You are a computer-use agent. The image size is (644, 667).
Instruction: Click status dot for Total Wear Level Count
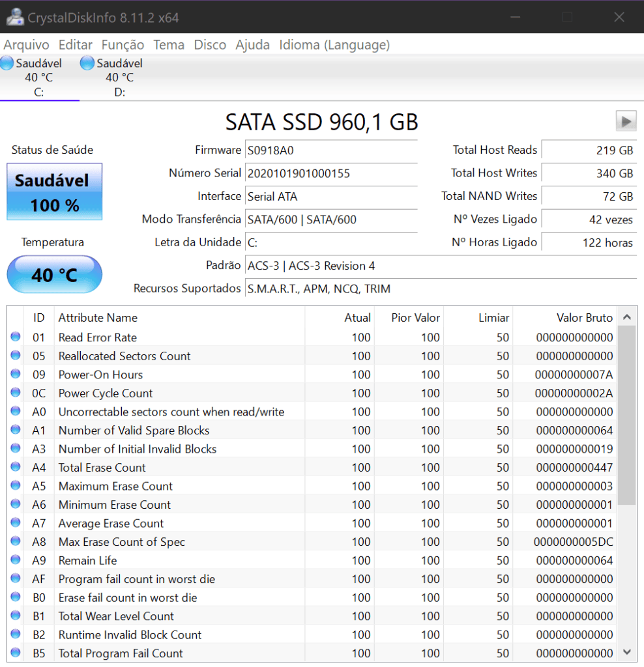tap(16, 615)
